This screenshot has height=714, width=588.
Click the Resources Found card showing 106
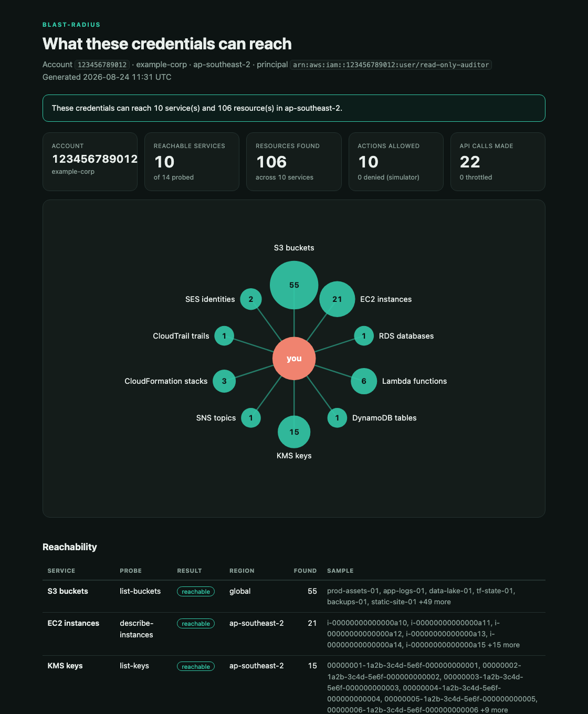pos(294,162)
